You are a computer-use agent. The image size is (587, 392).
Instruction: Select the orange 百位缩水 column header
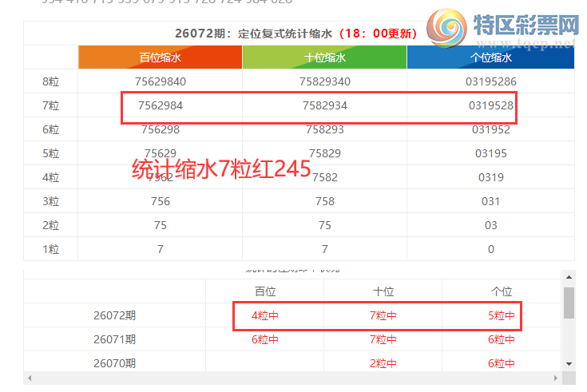point(160,57)
